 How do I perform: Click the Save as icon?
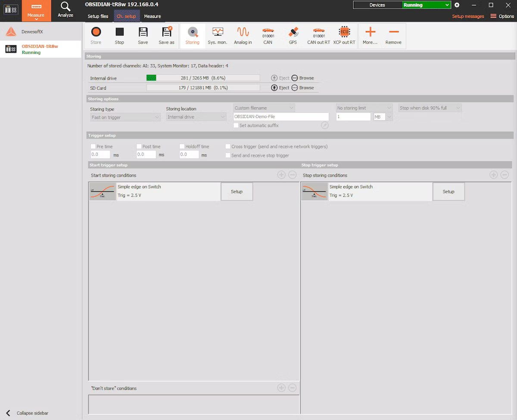[166, 32]
